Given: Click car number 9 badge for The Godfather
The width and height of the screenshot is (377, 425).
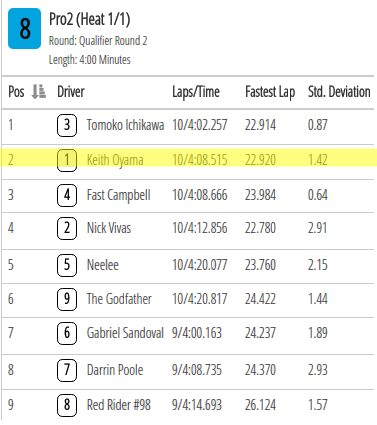Looking at the screenshot, I should [x=67, y=299].
